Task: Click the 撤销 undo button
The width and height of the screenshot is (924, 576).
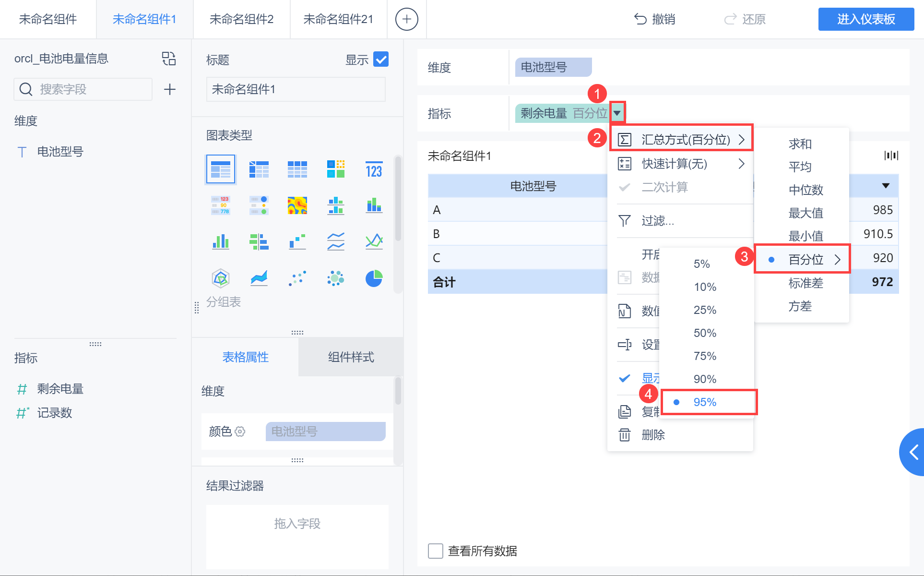Action: pos(654,19)
